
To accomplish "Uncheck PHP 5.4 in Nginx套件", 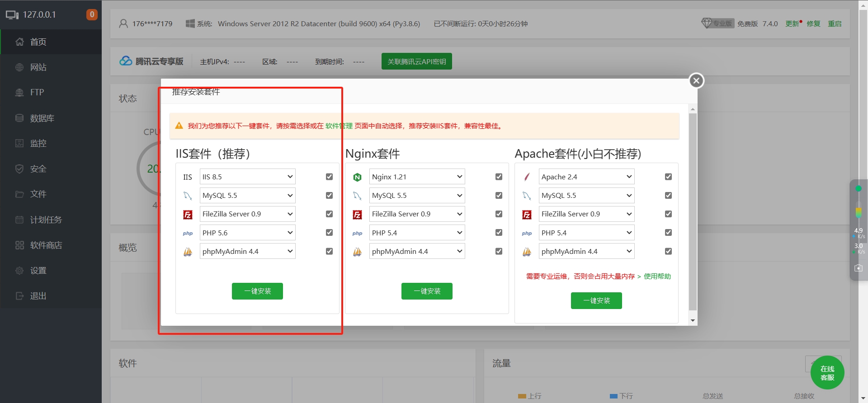I will (x=499, y=232).
